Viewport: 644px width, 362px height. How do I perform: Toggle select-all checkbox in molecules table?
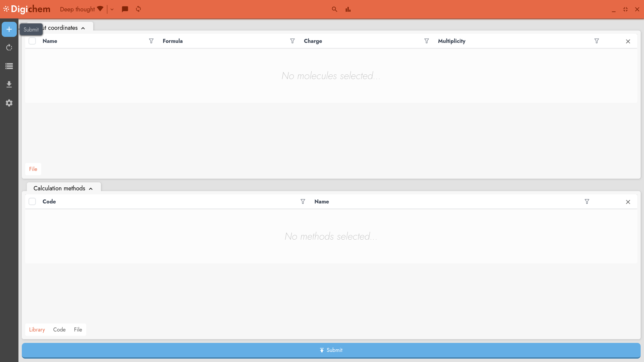(32, 41)
